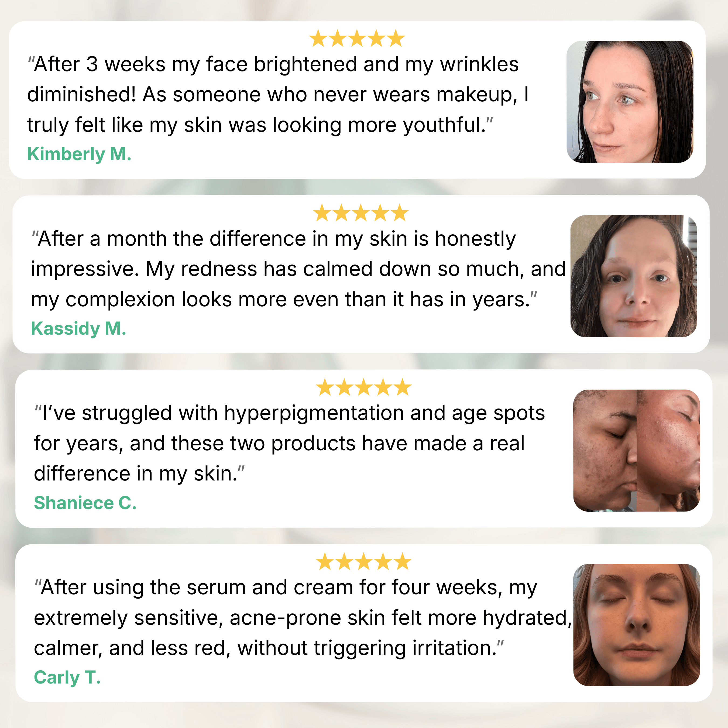The height and width of the screenshot is (728, 728).
Task: Open Kassidy M.'s face photo
Action: (634, 276)
